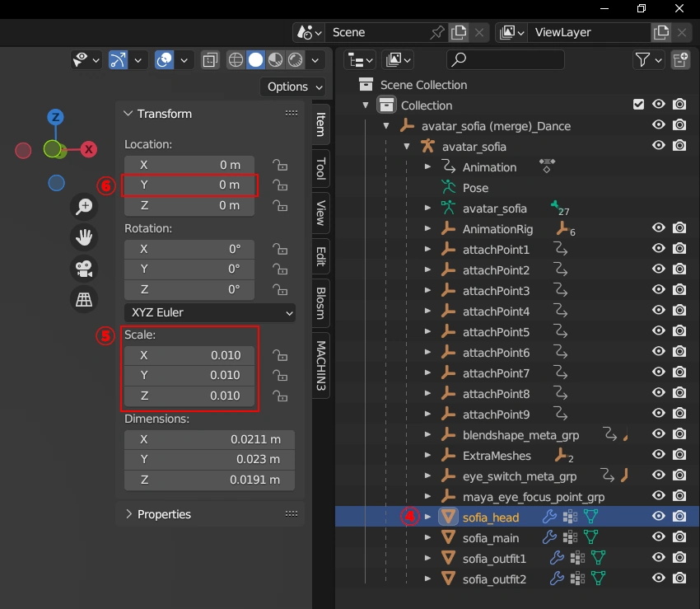Open the outliner filter funnel
Screen dimensions: 700x609
coord(642,59)
